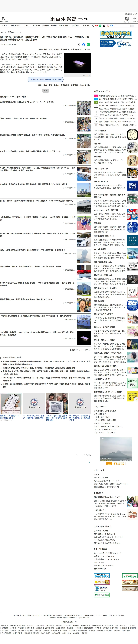138x644 pixels.
Task: Open the LINE icon in the navigation bar
Action: [x=100, y=26]
